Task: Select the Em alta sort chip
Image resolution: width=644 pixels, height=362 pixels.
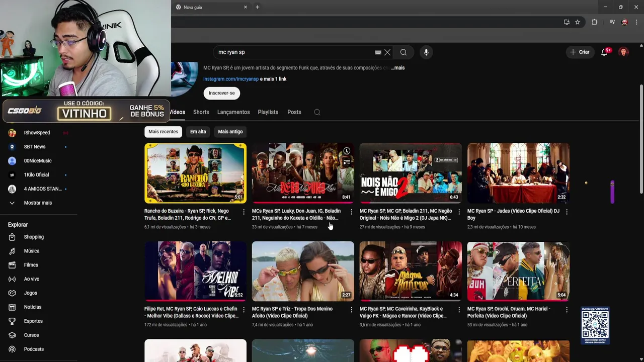Action: pos(198,132)
